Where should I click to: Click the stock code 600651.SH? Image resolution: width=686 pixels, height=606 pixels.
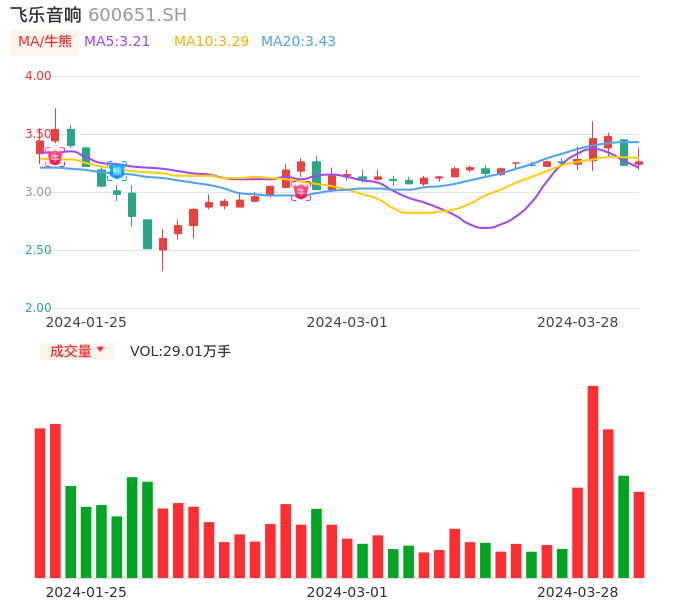[137, 15]
